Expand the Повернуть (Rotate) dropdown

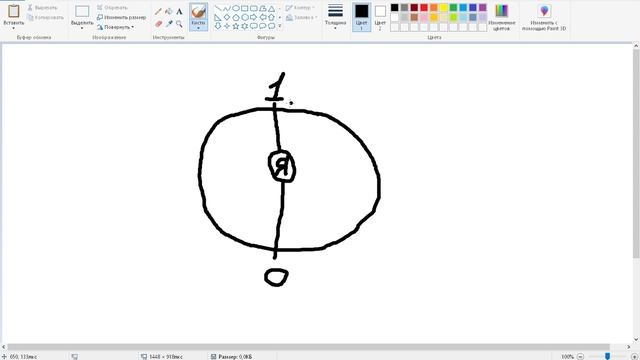(x=116, y=27)
